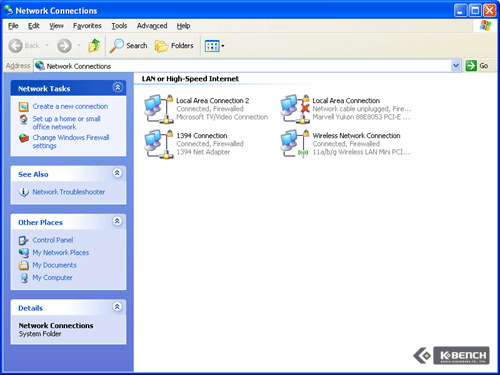Screen dimensions: 500x375
Task: Click the Local Area Connection 2 label
Action: click(213, 100)
